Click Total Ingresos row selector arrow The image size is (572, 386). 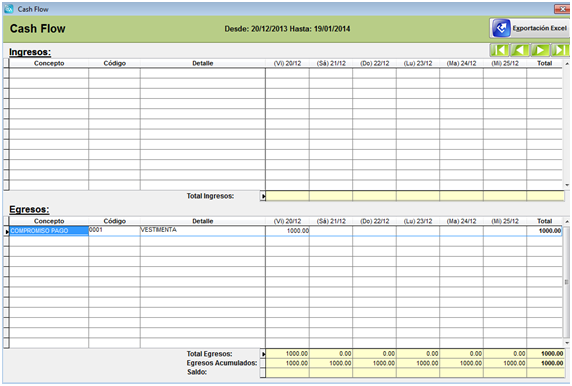click(263, 196)
